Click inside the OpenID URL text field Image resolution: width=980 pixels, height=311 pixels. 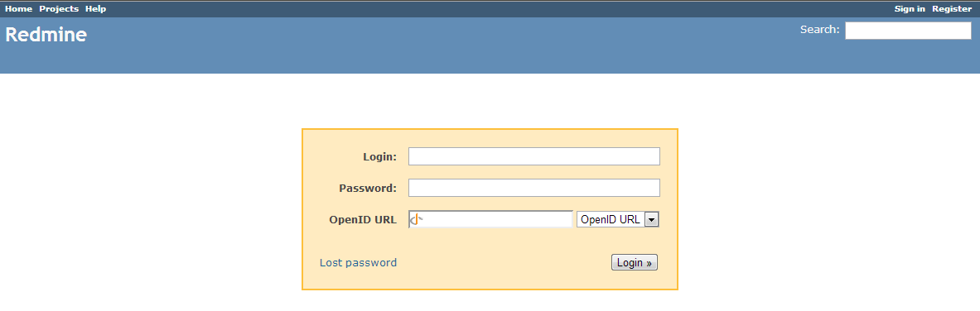point(490,219)
